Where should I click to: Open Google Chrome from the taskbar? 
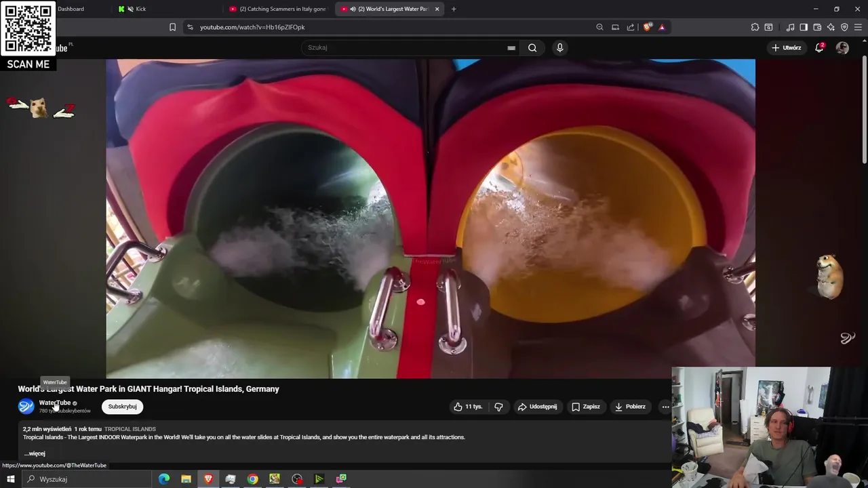[252, 479]
